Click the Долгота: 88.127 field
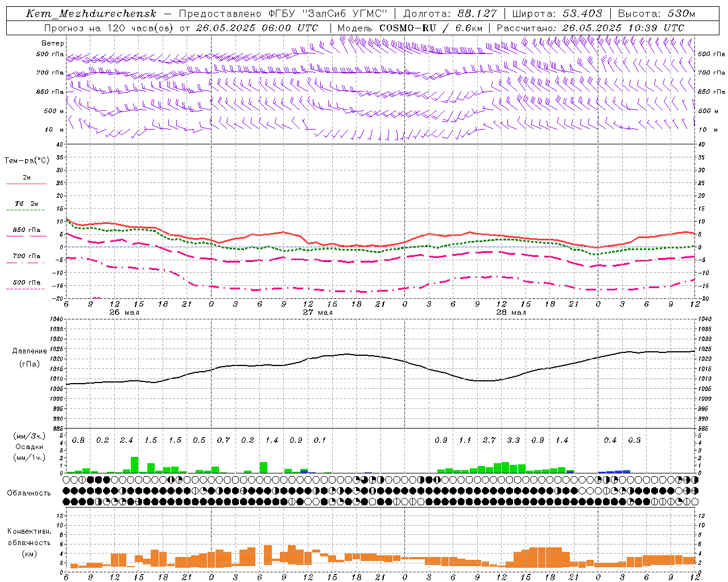This screenshot has width=728, height=582. [450, 14]
